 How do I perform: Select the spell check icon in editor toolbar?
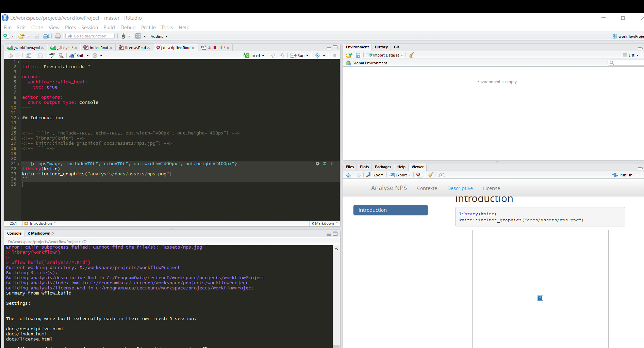[52, 55]
